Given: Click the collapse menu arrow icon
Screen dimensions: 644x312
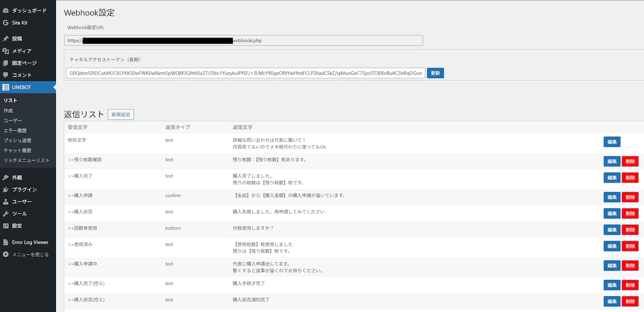Looking at the screenshot, I should click(x=5, y=254).
